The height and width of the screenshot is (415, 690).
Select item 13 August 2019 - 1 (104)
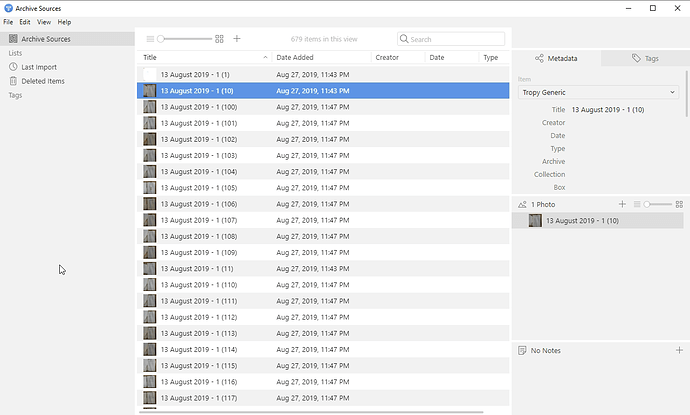point(323,172)
